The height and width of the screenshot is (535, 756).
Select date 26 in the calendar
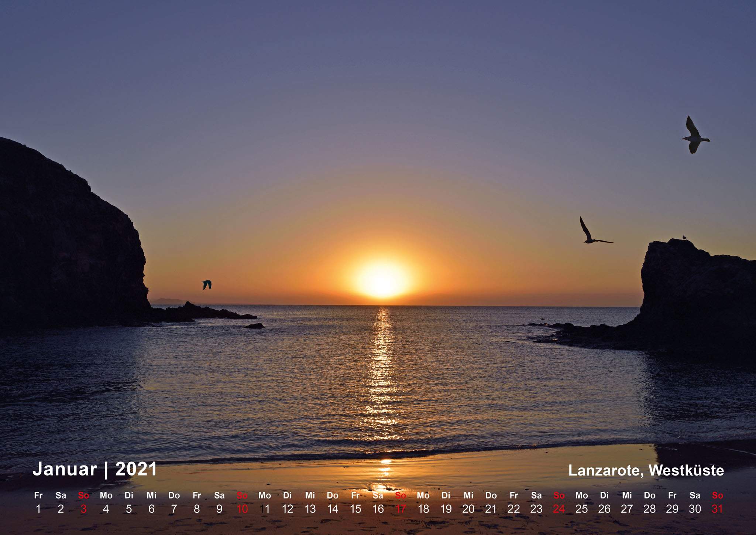604,509
